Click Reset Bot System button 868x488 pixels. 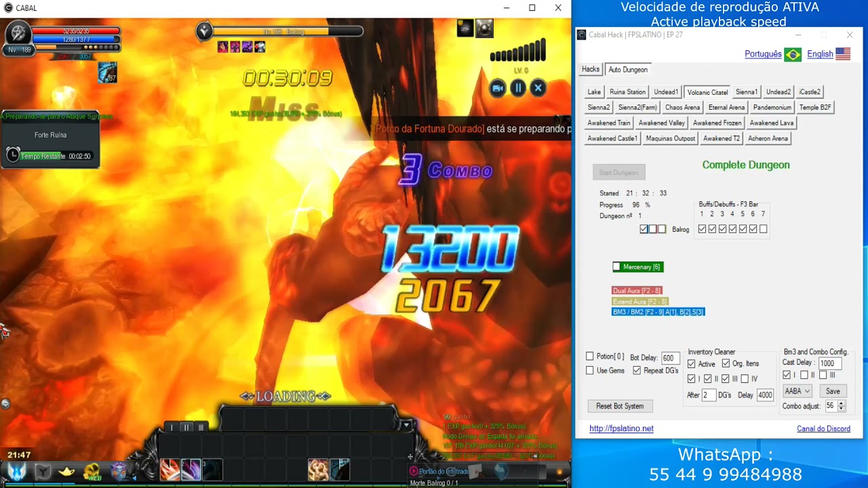(x=620, y=406)
